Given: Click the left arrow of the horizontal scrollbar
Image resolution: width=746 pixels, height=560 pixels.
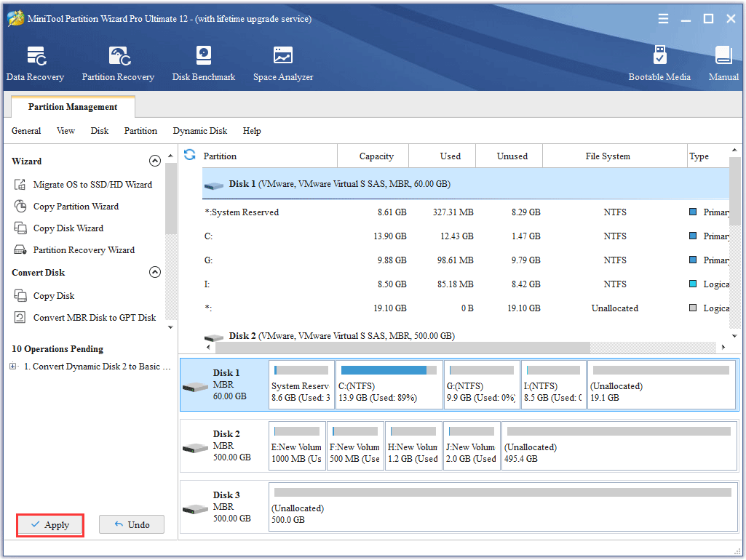Looking at the screenshot, I should 208,347.
